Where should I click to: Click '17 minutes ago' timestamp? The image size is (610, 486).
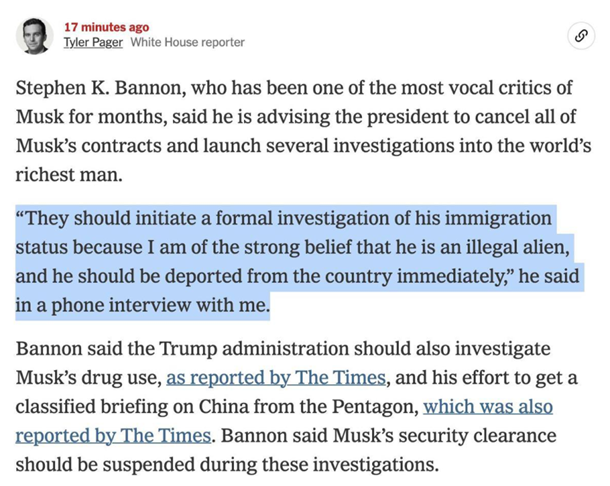point(107,27)
